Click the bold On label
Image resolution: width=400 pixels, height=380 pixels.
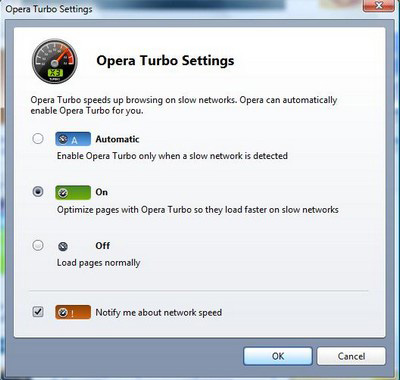(x=102, y=192)
